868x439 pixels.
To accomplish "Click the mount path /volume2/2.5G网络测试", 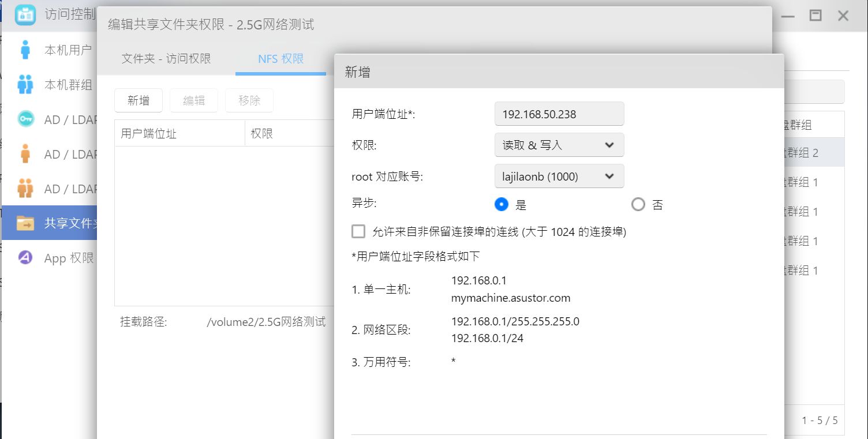I will [x=266, y=321].
